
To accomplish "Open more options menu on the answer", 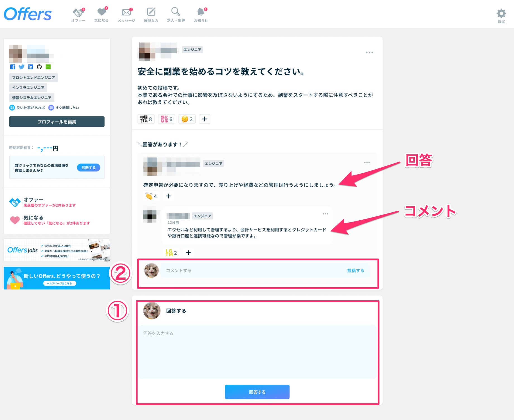I will (367, 163).
